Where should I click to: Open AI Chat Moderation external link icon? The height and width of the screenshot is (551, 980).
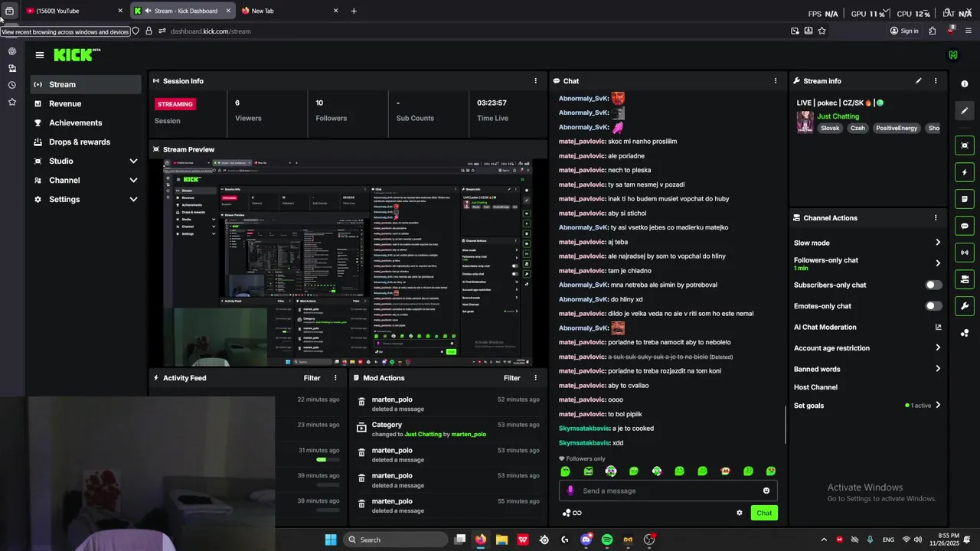tap(938, 327)
